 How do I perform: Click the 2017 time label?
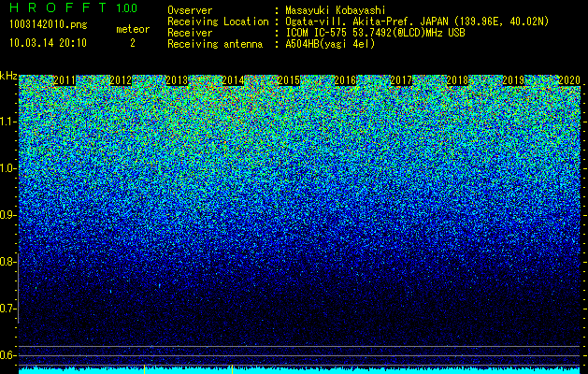401,80
